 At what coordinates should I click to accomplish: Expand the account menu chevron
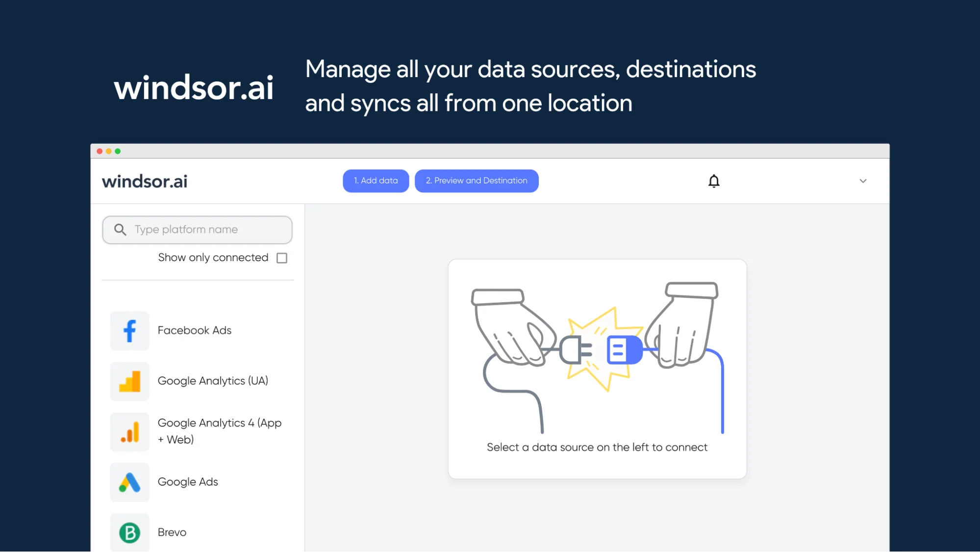(863, 181)
